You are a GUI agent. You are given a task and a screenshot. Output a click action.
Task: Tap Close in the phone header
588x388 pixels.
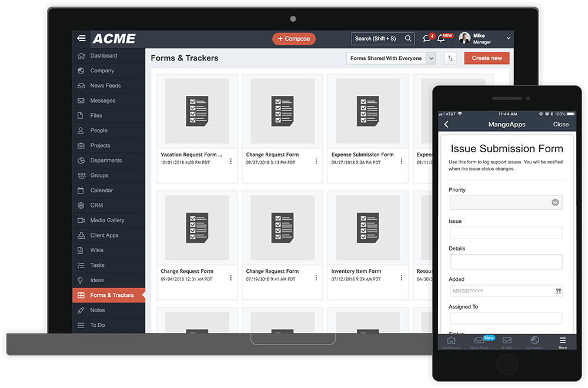pos(560,125)
